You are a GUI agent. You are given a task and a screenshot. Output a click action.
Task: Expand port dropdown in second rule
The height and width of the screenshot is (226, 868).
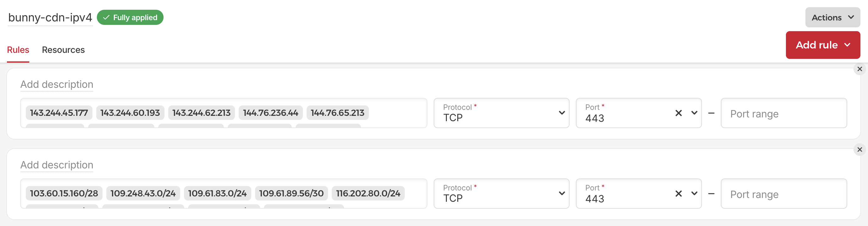pos(694,194)
